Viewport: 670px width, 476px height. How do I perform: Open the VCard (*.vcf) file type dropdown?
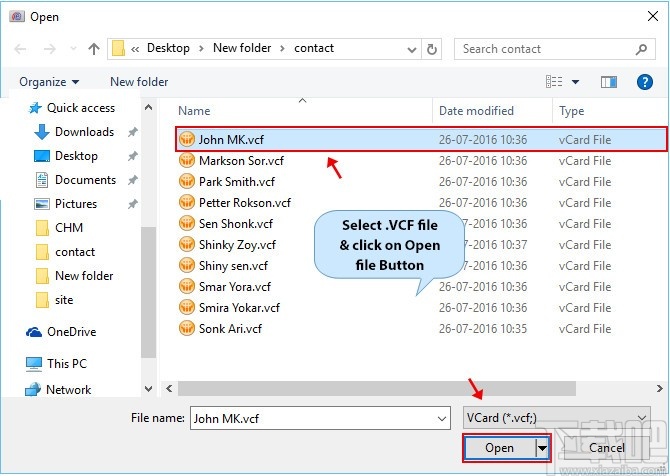[x=556, y=417]
